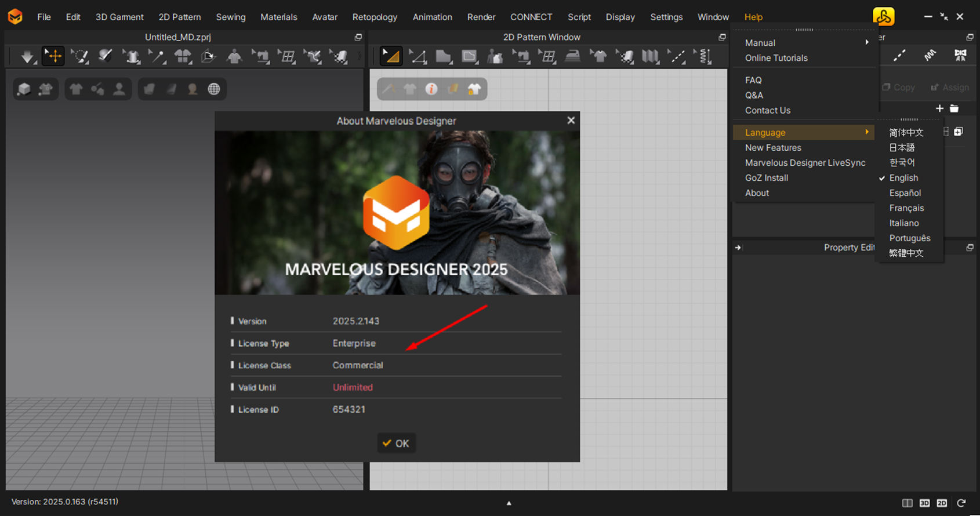Click the folder icon in the right panel
This screenshot has width=980, height=516.
click(x=954, y=108)
